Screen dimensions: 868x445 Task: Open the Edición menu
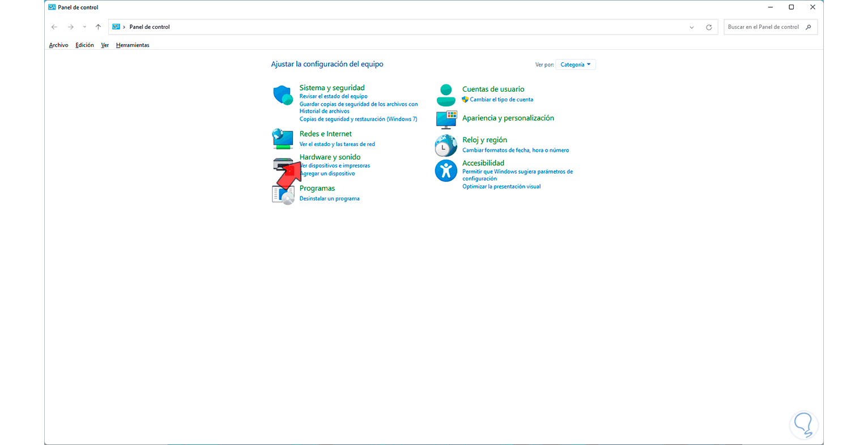[x=85, y=45]
